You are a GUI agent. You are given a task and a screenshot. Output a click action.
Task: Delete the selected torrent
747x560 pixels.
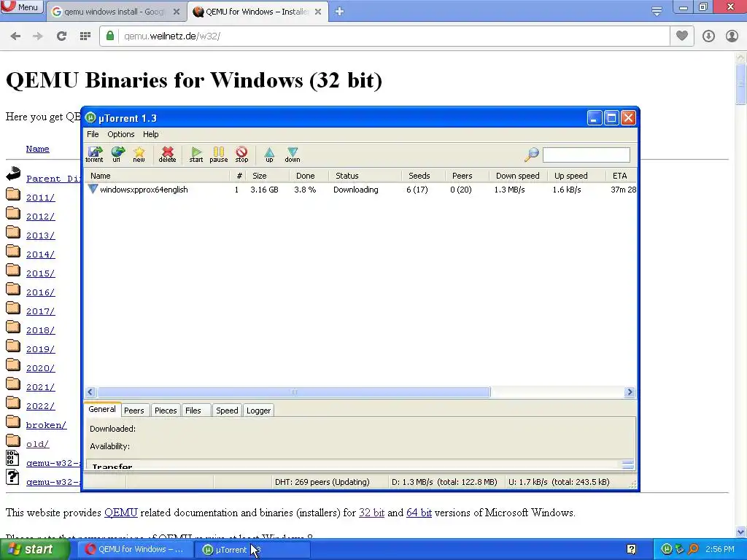point(167,155)
